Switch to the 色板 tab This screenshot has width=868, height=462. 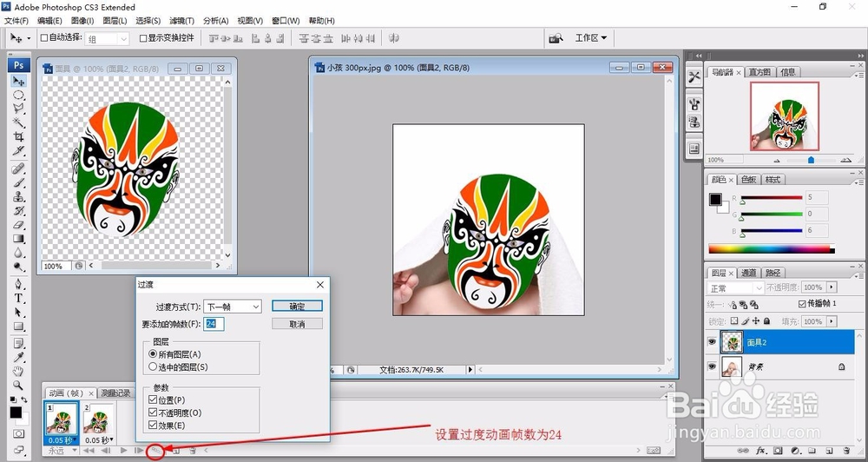748,180
